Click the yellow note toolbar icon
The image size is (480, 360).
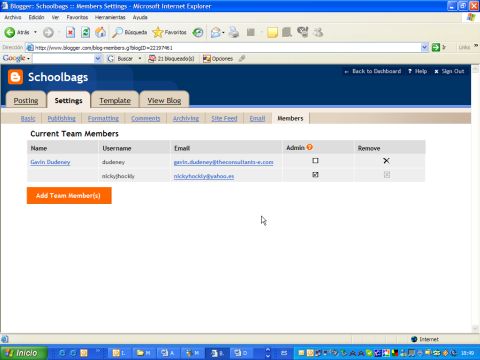(272, 32)
